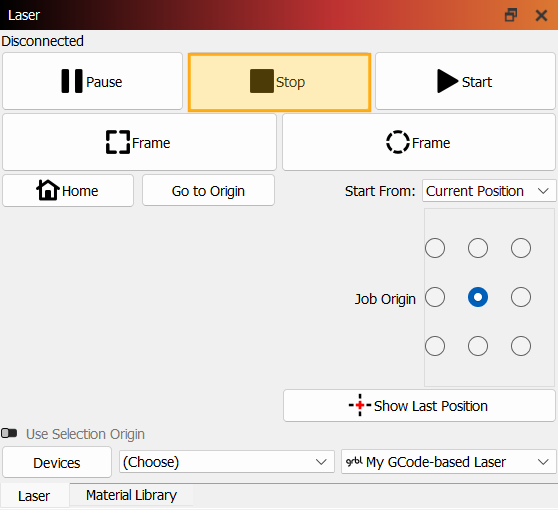
Task: Stop the laser job
Action: pos(279,82)
